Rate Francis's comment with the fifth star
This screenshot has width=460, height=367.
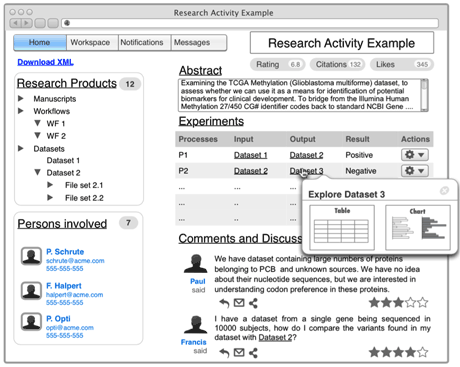point(423,352)
